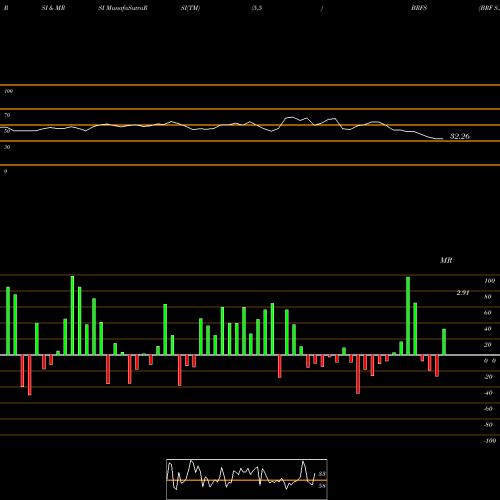Open the mini RSI overview chart thumbnail
The width and height of the screenshot is (500, 500).
[x=247, y=479]
